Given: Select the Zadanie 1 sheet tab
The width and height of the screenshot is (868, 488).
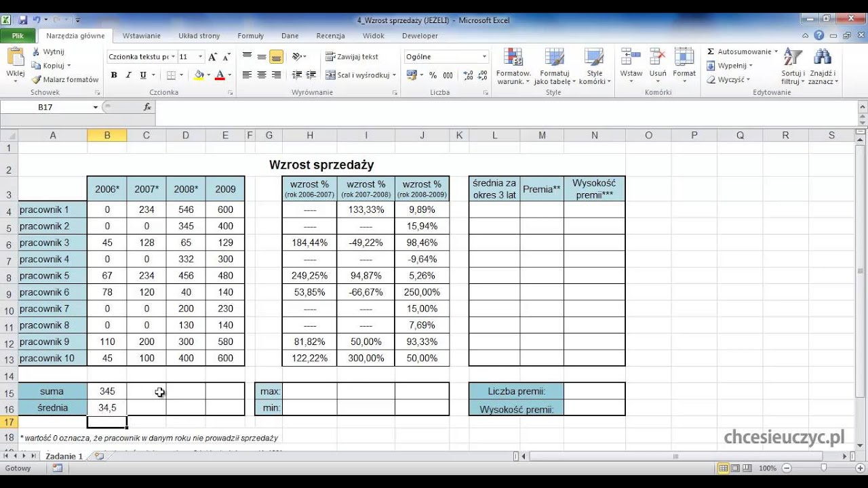Looking at the screenshot, I should pos(64,456).
